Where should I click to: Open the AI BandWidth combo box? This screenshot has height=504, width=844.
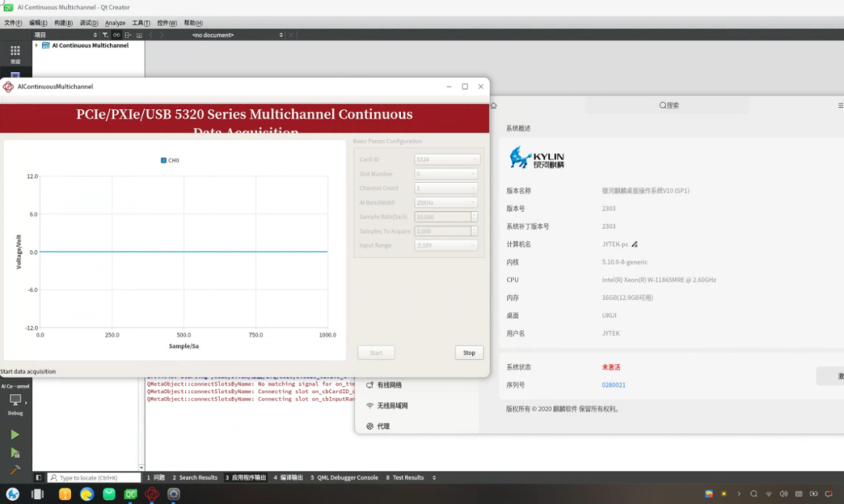point(445,202)
